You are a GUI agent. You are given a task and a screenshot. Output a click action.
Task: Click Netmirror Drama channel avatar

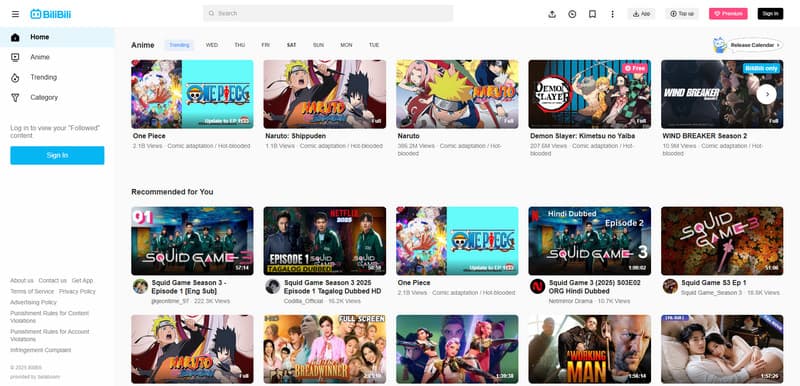537,286
